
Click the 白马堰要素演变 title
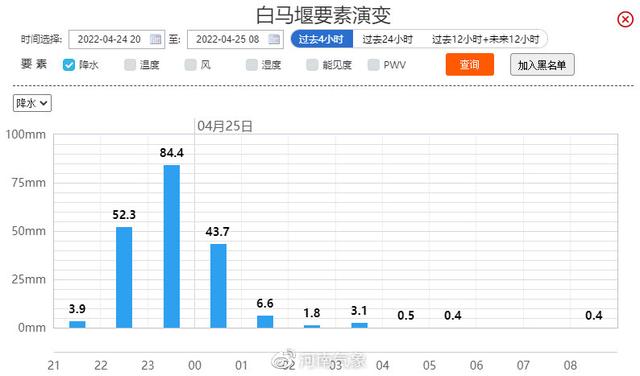[323, 15]
